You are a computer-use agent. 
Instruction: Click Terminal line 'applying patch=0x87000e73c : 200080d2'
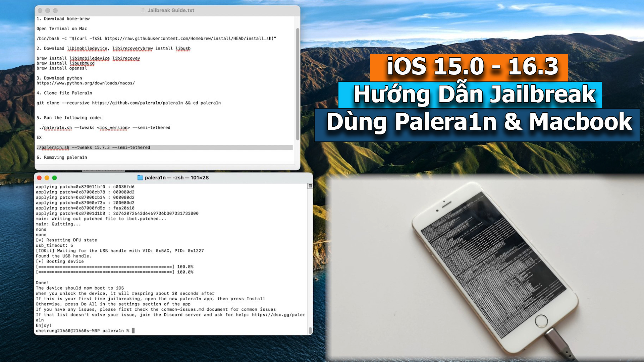(85, 203)
